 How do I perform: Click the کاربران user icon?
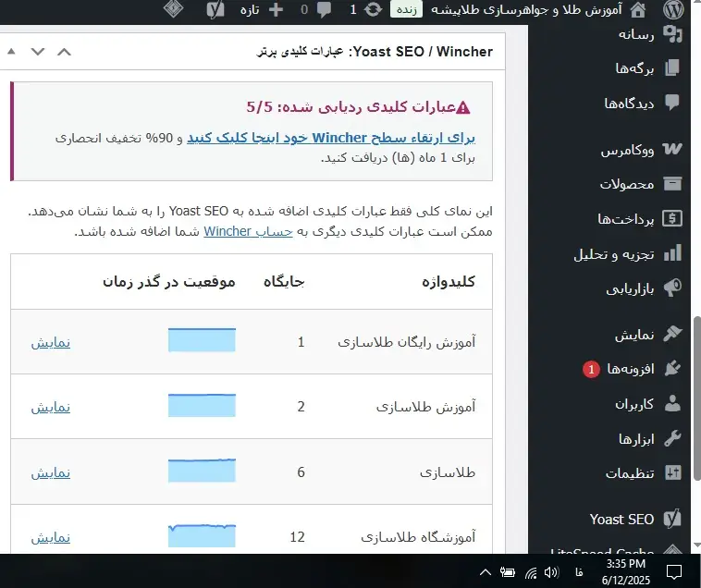(672, 403)
